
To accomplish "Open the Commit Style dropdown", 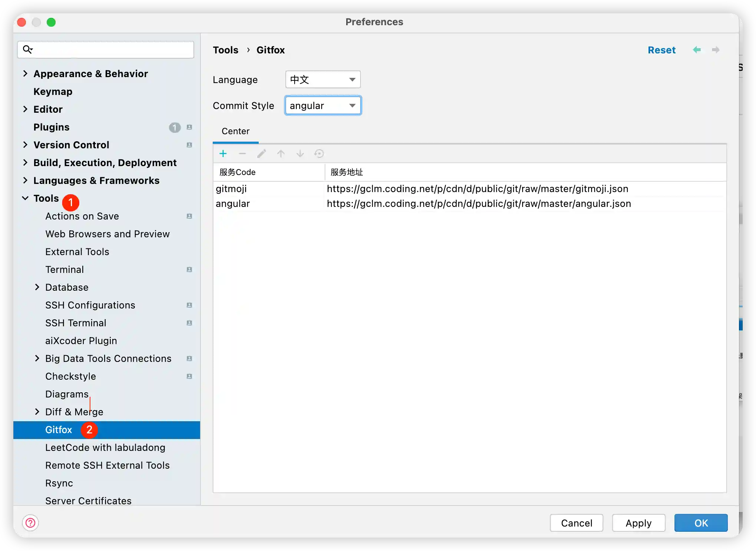I will point(323,106).
